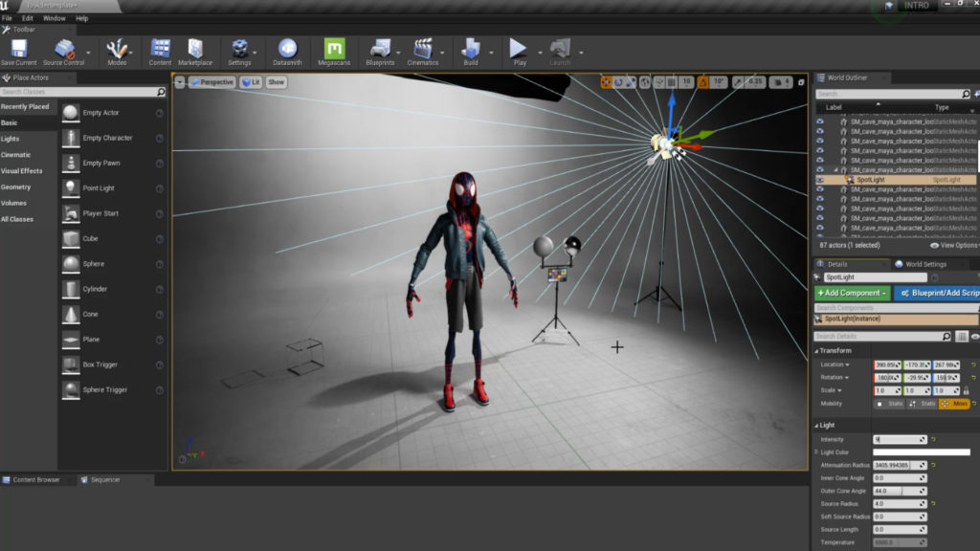
Task: Collapse the expanded SM_cave_maya_character actor
Action: tap(838, 170)
